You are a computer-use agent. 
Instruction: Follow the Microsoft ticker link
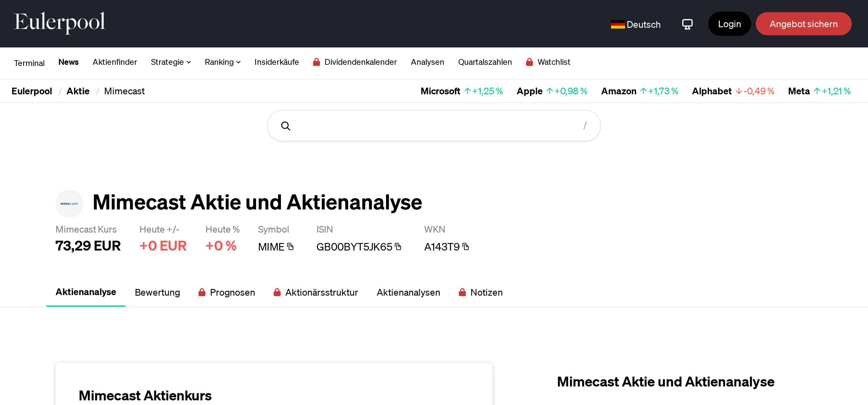[440, 91]
